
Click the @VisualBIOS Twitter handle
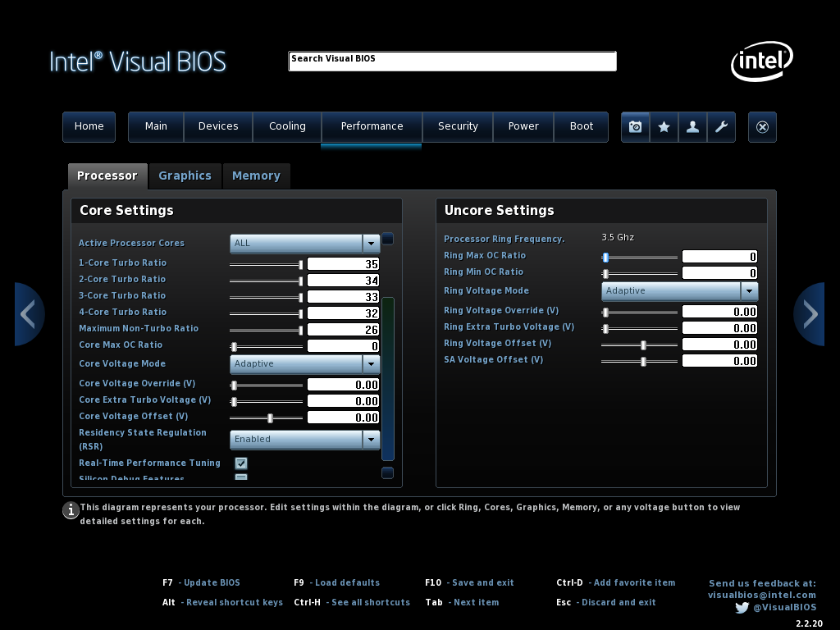(x=785, y=608)
